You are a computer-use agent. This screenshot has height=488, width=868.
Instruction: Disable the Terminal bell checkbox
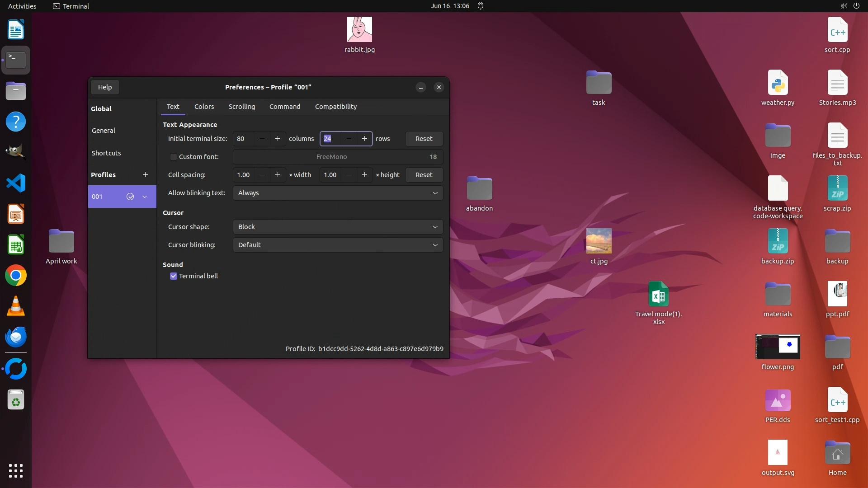[173, 276]
